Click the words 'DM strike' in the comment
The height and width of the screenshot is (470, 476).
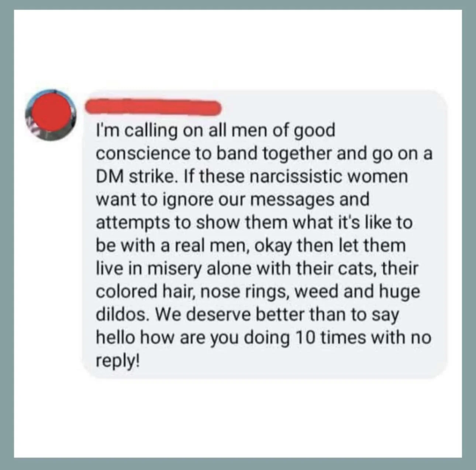tap(135, 176)
